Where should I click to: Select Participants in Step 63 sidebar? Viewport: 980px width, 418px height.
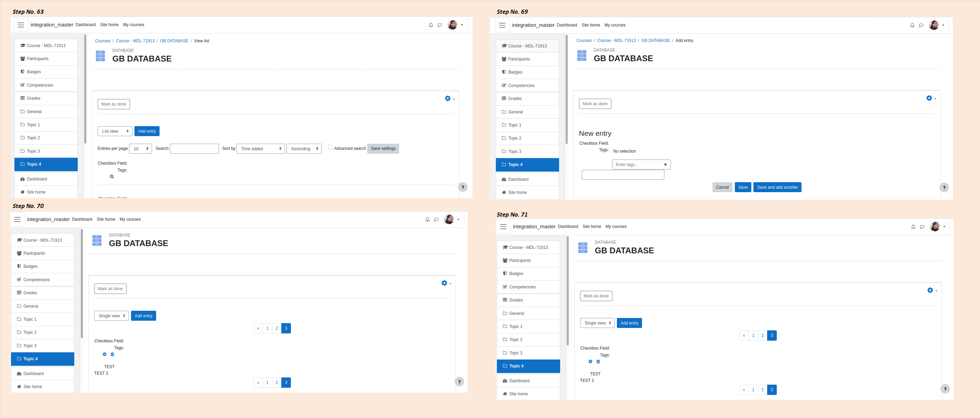[46, 59]
